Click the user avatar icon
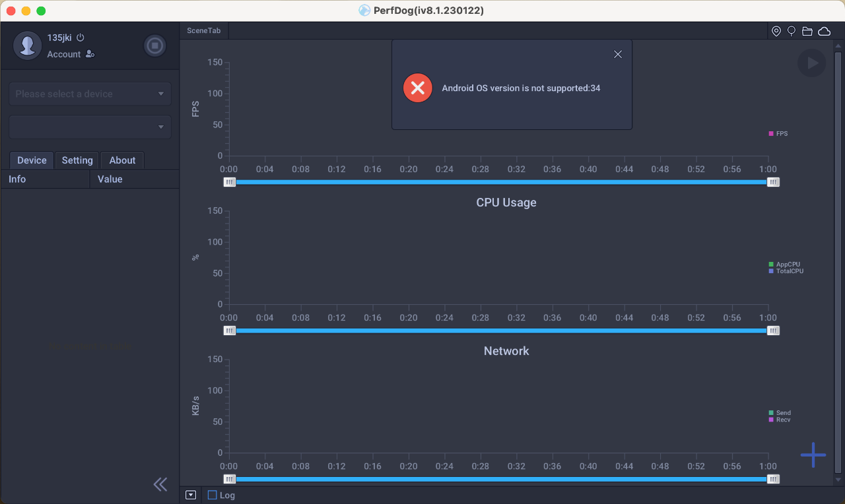The width and height of the screenshot is (845, 504). point(28,46)
